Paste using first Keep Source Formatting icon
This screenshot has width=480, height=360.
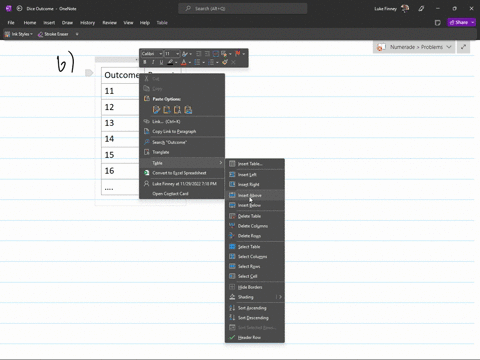[156, 110]
